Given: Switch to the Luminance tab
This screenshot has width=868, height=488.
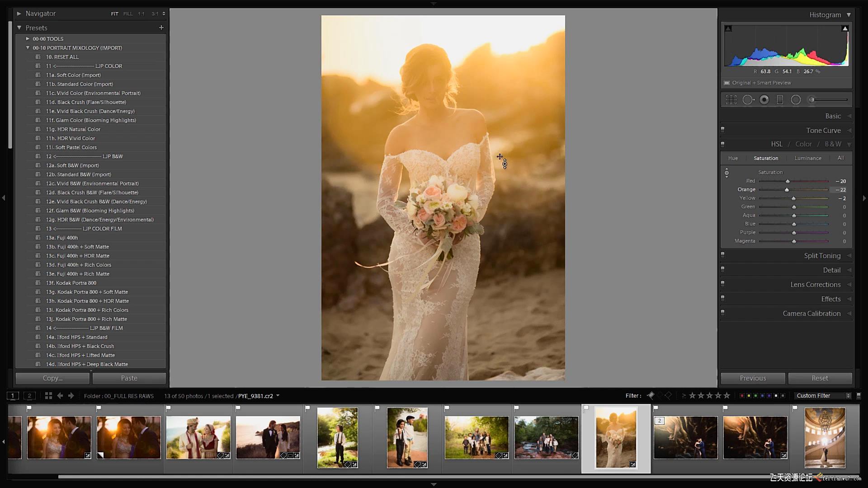Looking at the screenshot, I should point(808,158).
